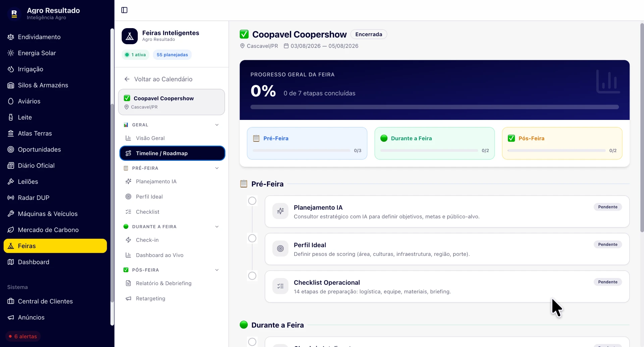The height and width of the screenshot is (347, 644).
Task: Click the Silos & Armazéns icon
Action: 11,85
